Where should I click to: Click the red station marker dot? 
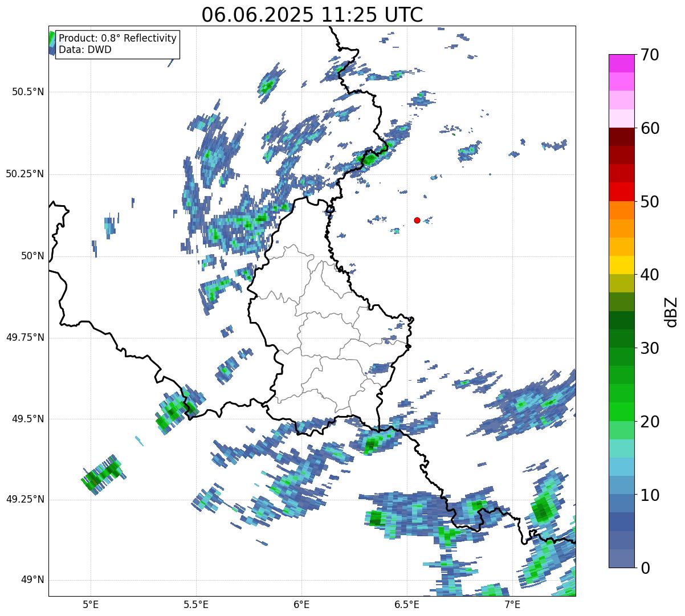point(417,220)
